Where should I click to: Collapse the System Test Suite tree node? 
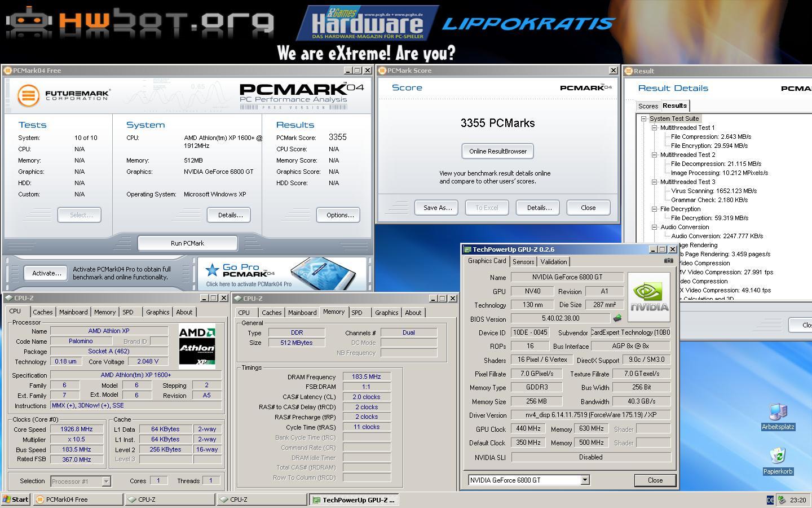[643, 119]
